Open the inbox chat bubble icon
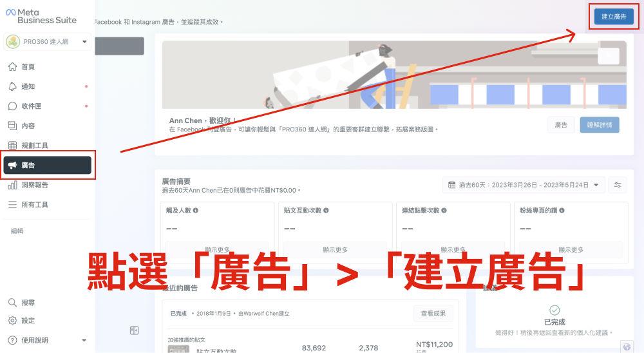The image size is (644, 353). click(x=12, y=106)
